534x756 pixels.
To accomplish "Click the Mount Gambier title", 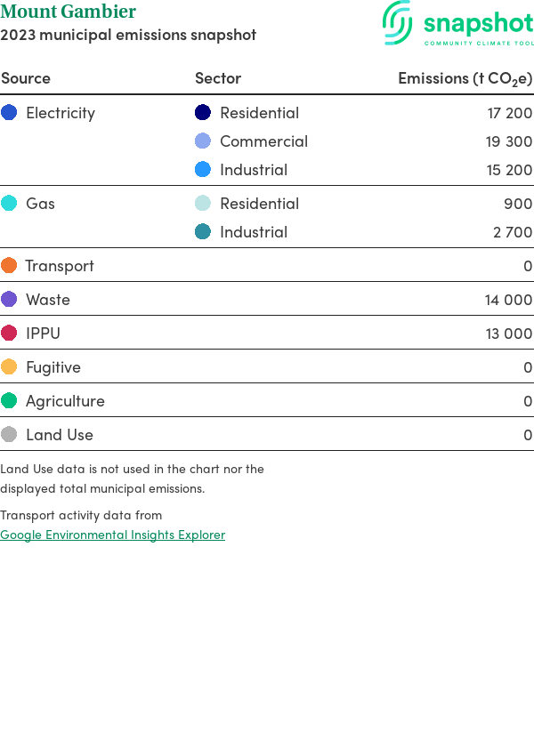I will click(x=69, y=12).
